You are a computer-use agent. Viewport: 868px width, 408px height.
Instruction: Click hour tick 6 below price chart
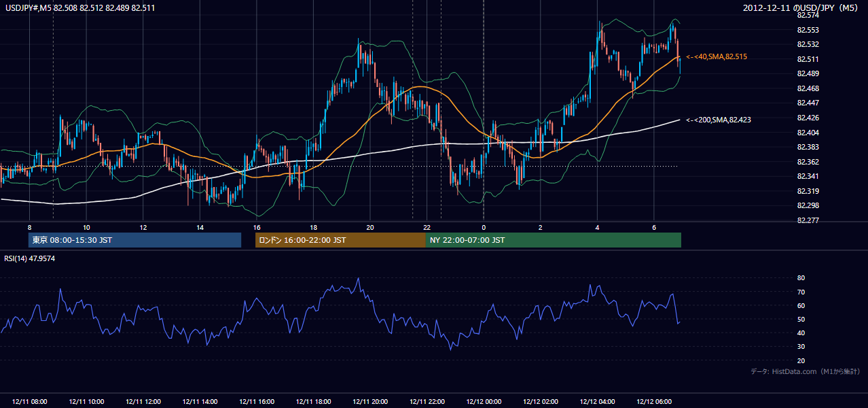tap(653, 227)
